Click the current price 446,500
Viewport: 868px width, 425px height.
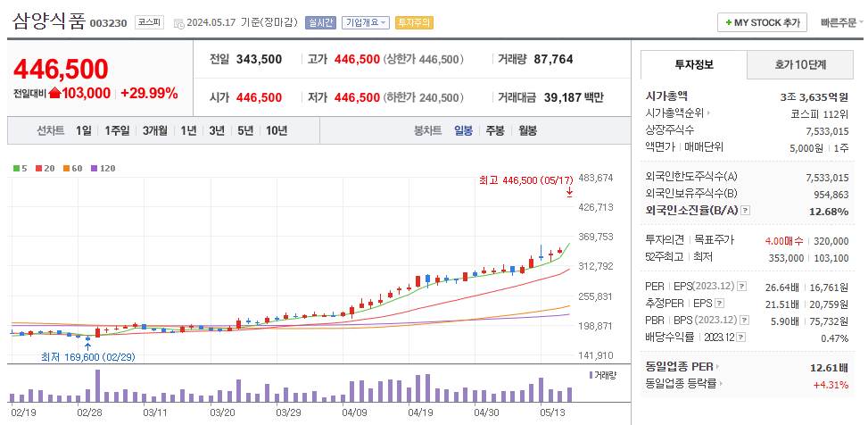click(x=61, y=70)
